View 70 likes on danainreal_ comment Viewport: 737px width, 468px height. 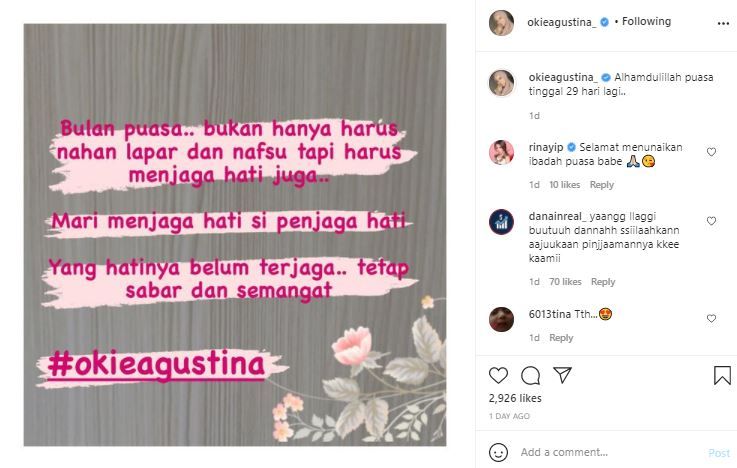point(565,281)
